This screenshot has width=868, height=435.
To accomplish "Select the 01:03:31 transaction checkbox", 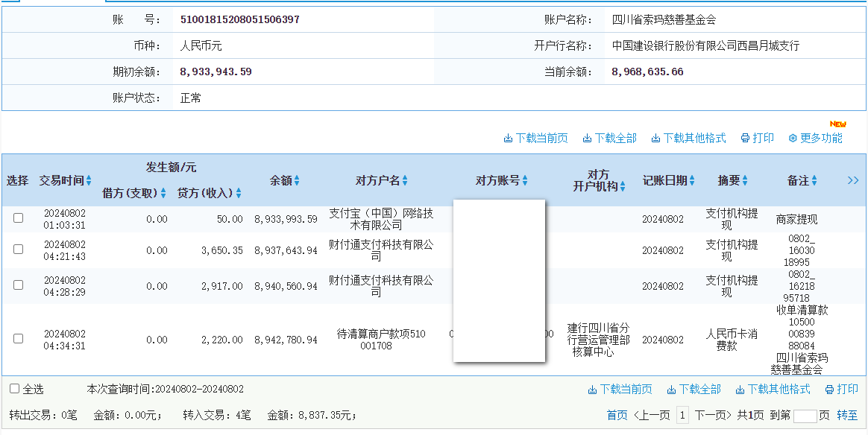I will [18, 217].
